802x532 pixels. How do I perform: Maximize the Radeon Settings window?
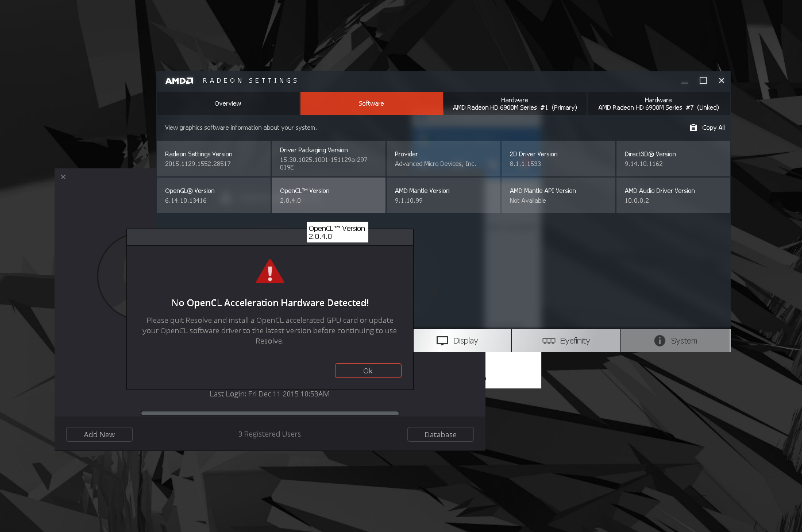(x=703, y=80)
